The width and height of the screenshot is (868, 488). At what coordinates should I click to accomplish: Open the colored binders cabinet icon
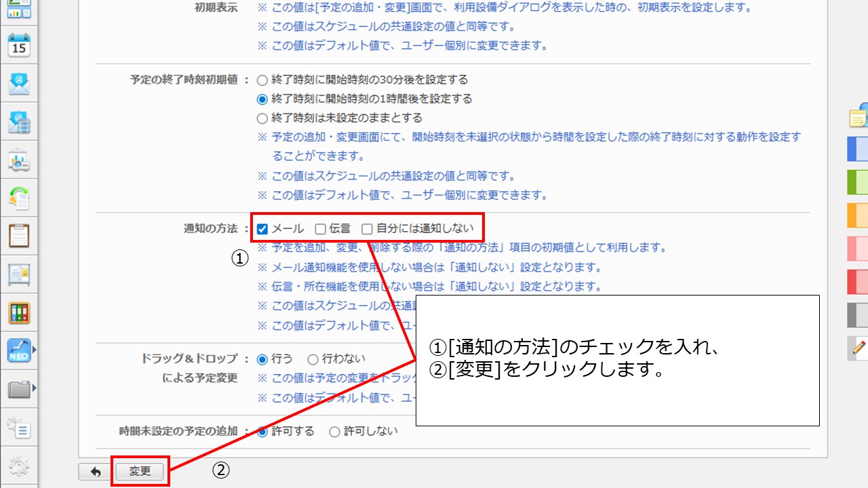tap(19, 312)
